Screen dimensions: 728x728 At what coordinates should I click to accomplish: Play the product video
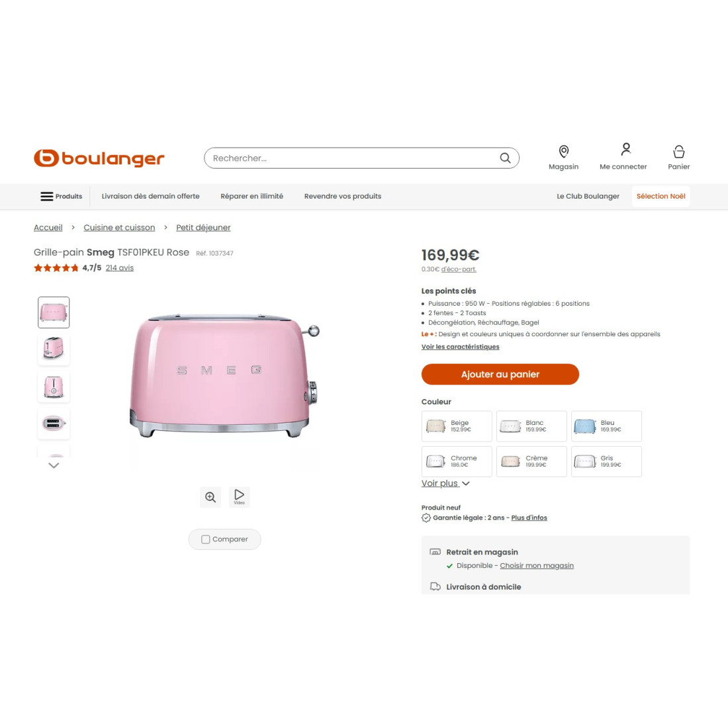pyautogui.click(x=239, y=497)
